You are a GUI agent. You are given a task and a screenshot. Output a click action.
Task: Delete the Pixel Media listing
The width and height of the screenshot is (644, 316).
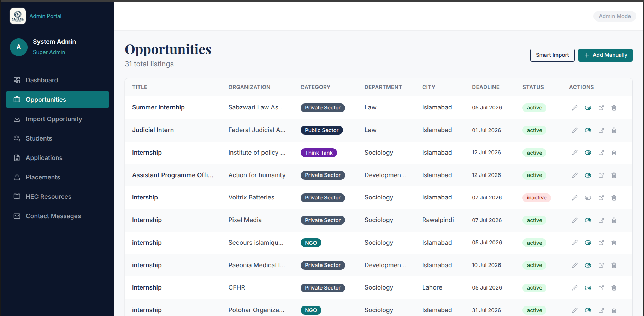[614, 220]
